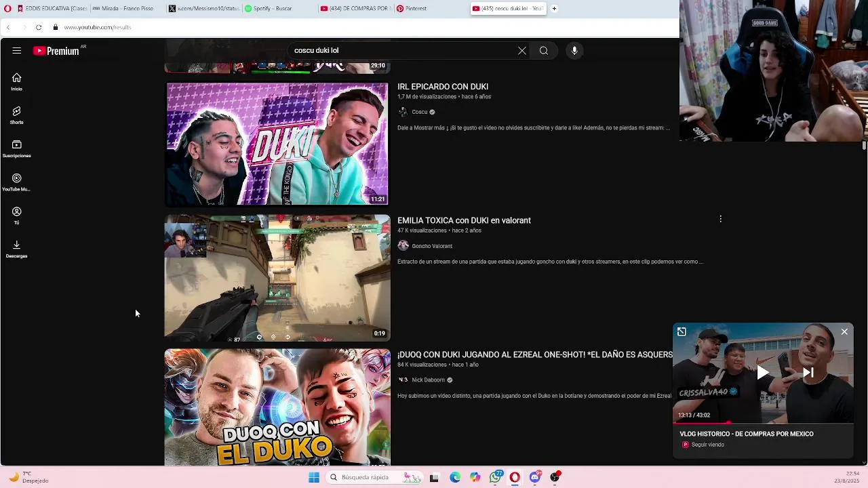
Task: Open Task View from the taskbar
Action: [434, 477]
